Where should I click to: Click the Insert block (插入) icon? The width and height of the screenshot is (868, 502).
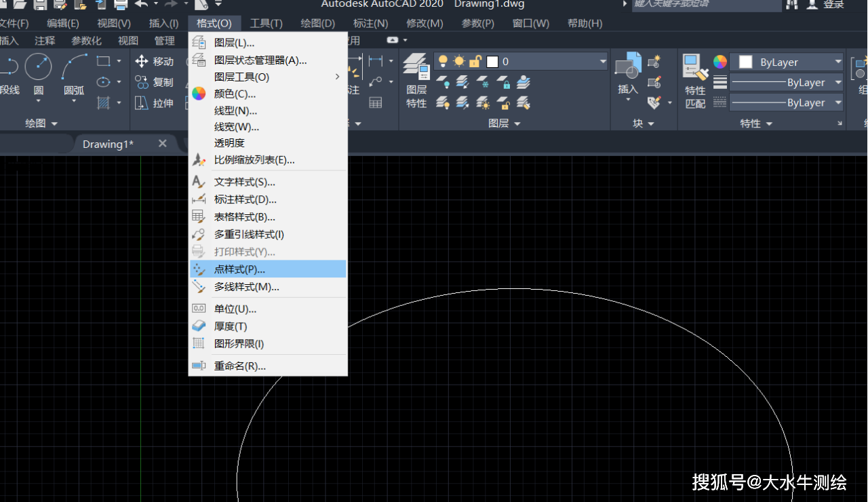pos(628,72)
